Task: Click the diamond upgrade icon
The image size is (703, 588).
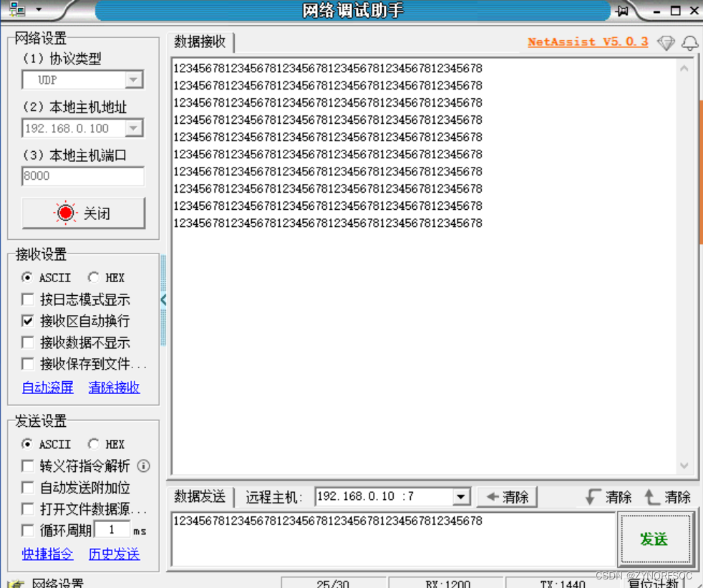Action: [x=666, y=42]
